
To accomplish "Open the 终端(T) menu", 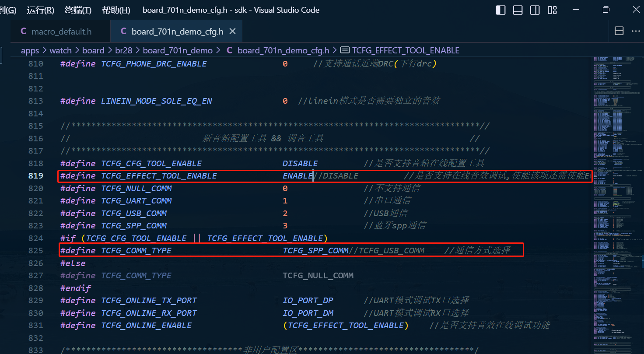I will click(x=78, y=10).
